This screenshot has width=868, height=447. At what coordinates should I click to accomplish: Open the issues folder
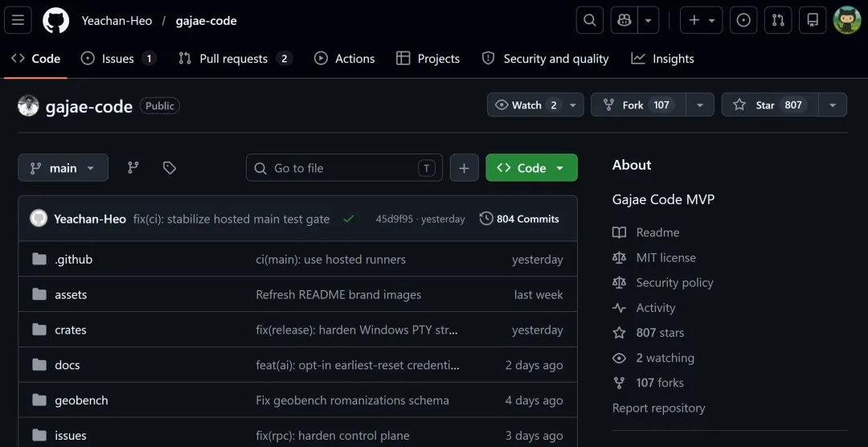70,436
